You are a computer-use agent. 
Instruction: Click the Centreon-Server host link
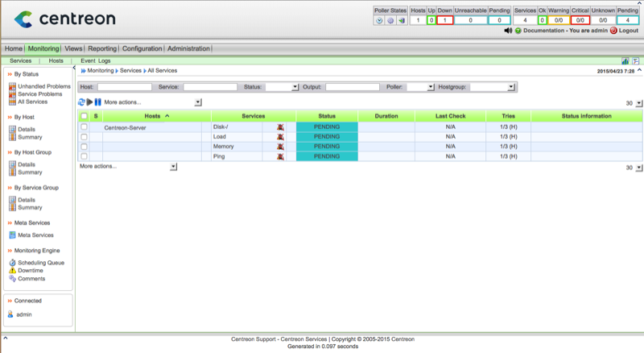pos(125,127)
